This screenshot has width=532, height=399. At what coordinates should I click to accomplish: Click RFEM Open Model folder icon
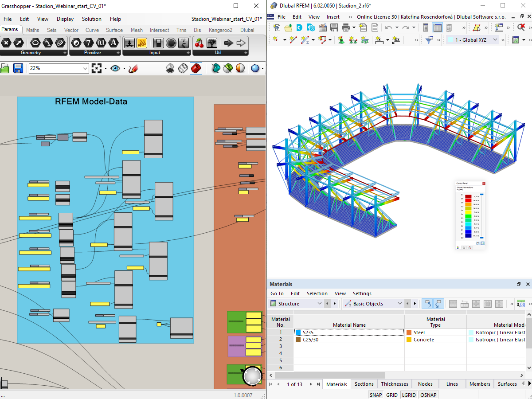[288, 27]
